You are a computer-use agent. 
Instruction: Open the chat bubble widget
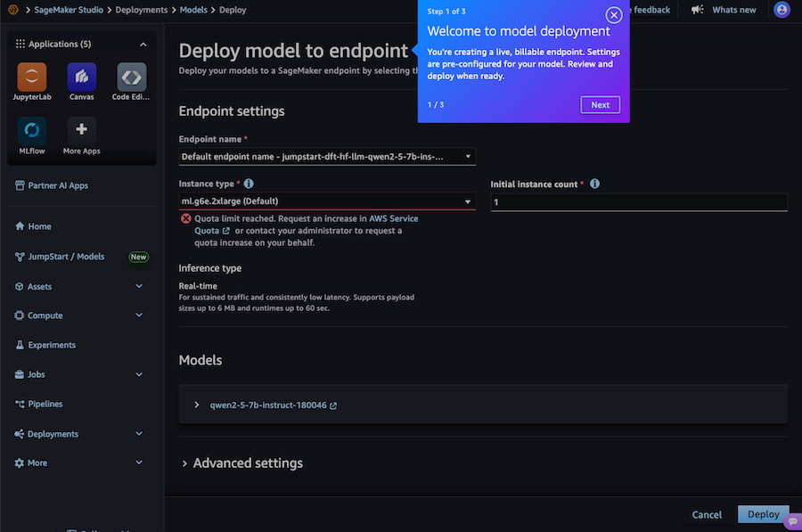click(x=793, y=521)
